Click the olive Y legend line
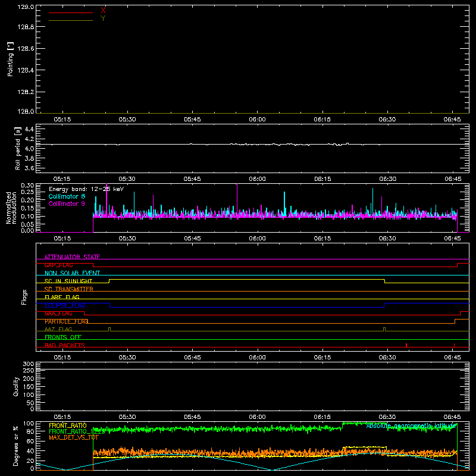 [x=70, y=20]
